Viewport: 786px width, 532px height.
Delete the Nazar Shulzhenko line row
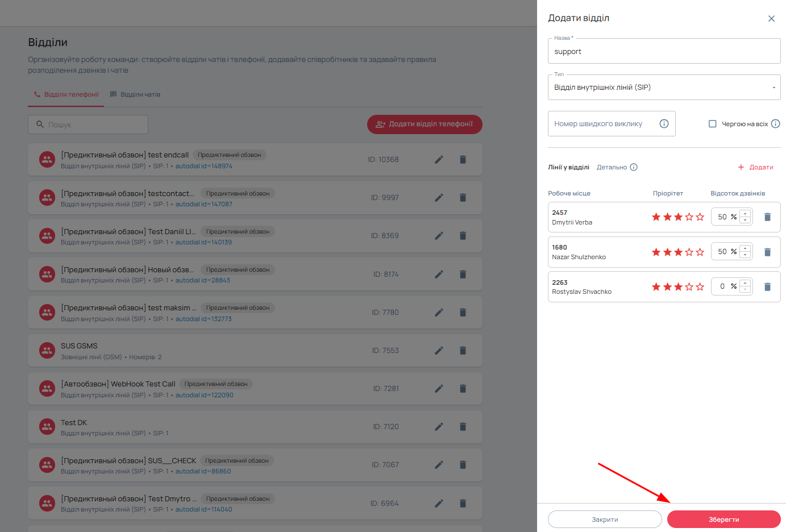click(767, 252)
